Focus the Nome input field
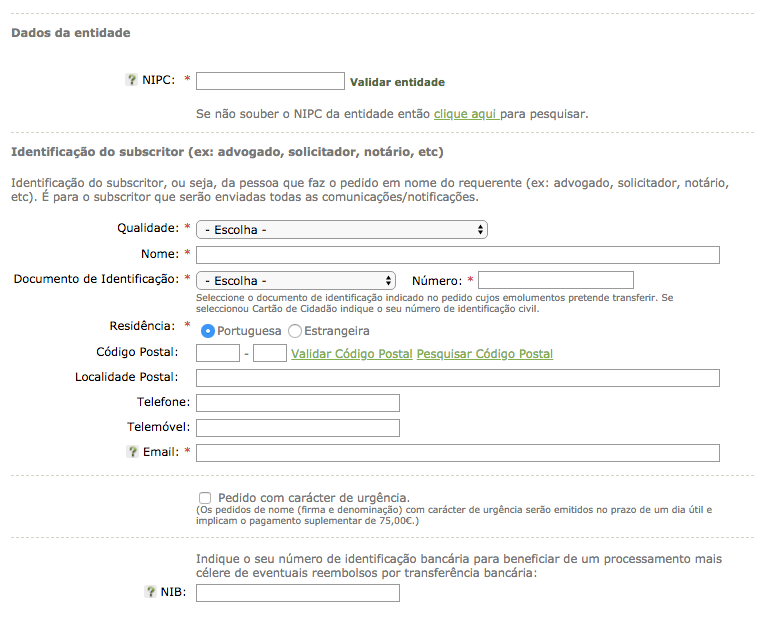The width and height of the screenshot is (761, 623). tap(458, 255)
